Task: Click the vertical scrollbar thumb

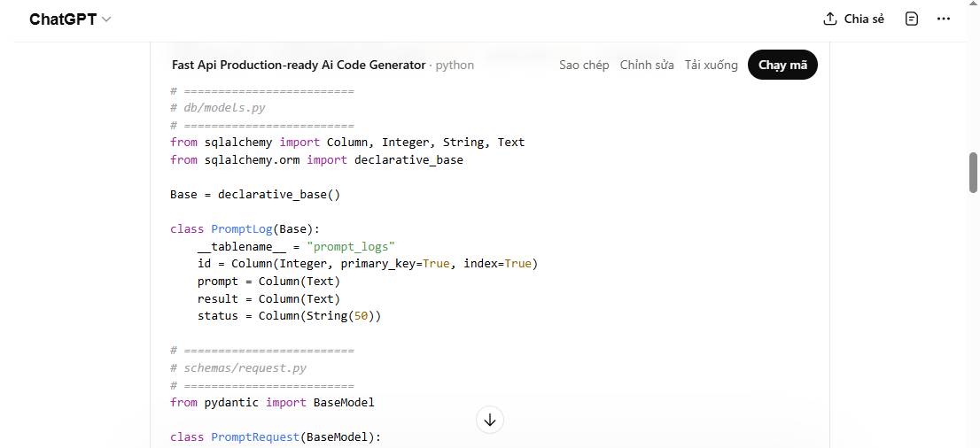Action: (x=973, y=172)
